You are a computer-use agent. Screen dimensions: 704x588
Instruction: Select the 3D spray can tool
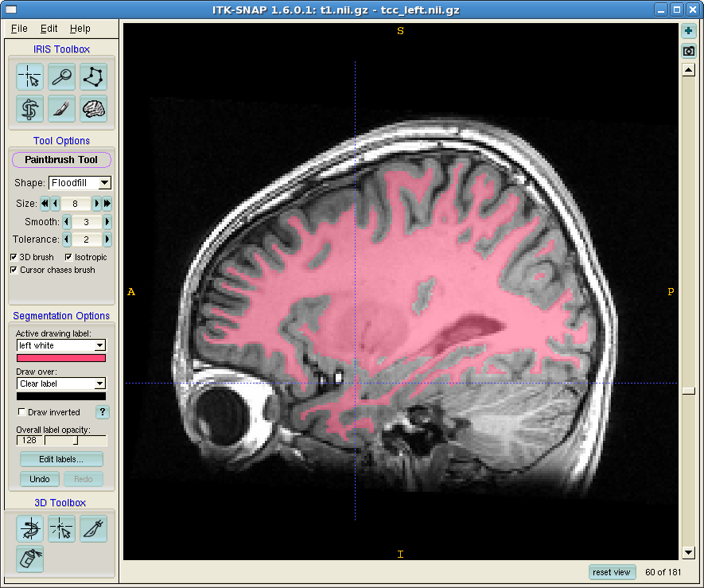pyautogui.click(x=29, y=559)
